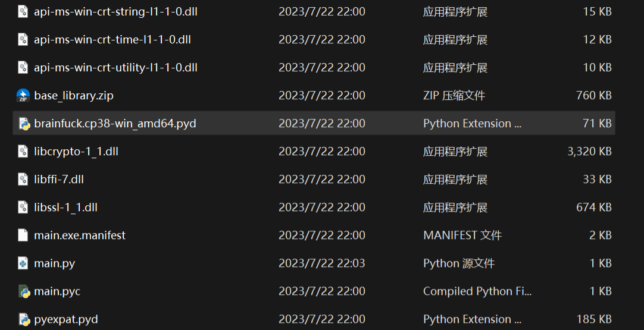This screenshot has height=330, width=644.
Task: Select api-ms-win-crt-time-l1-1-0.dll by its name
Action: point(112,40)
